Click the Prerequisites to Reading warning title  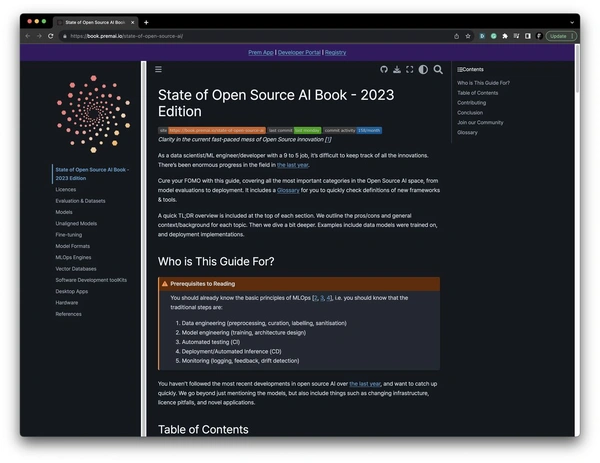[203, 284]
